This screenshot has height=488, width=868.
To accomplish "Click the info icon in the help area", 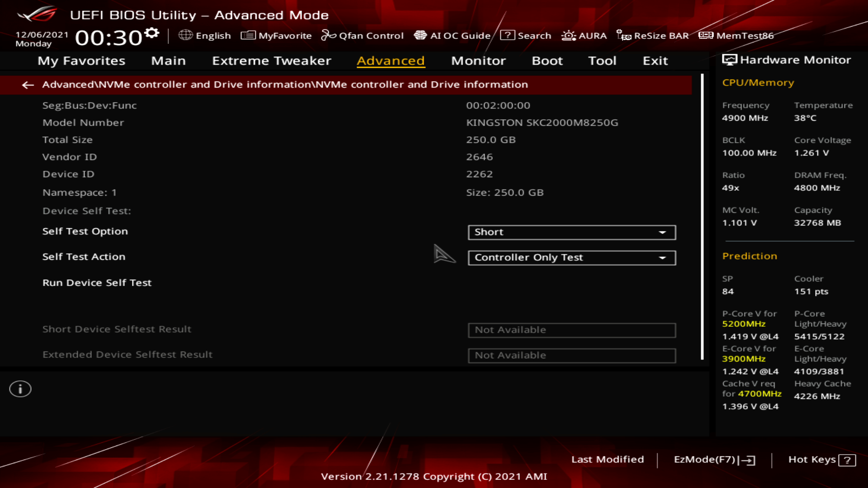I will coord(20,389).
